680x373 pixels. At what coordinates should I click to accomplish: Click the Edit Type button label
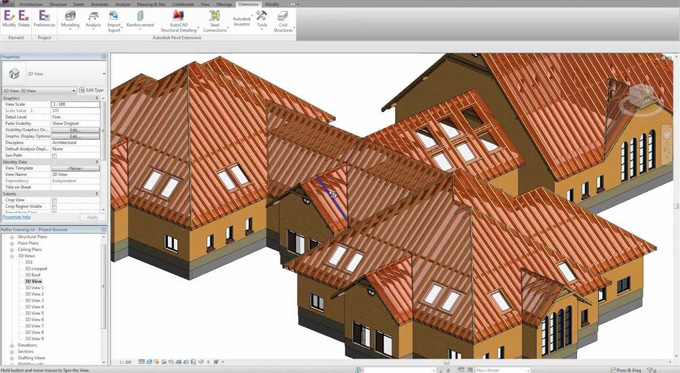tap(95, 90)
